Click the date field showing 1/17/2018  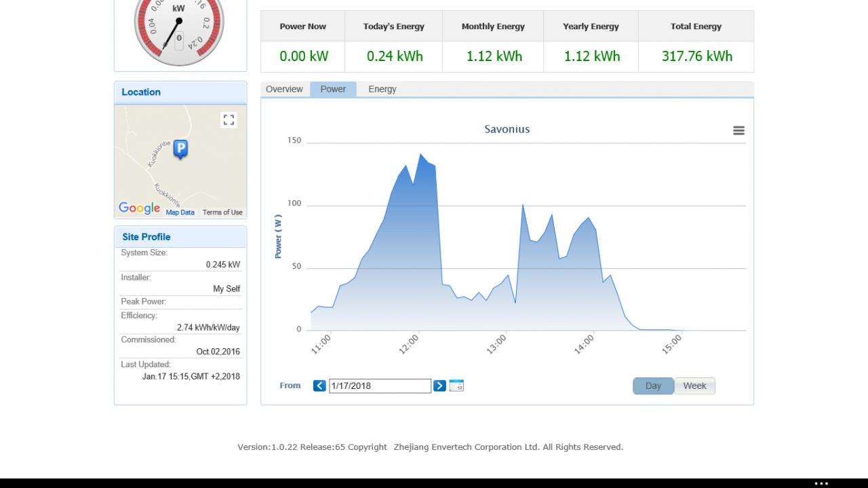tap(380, 386)
